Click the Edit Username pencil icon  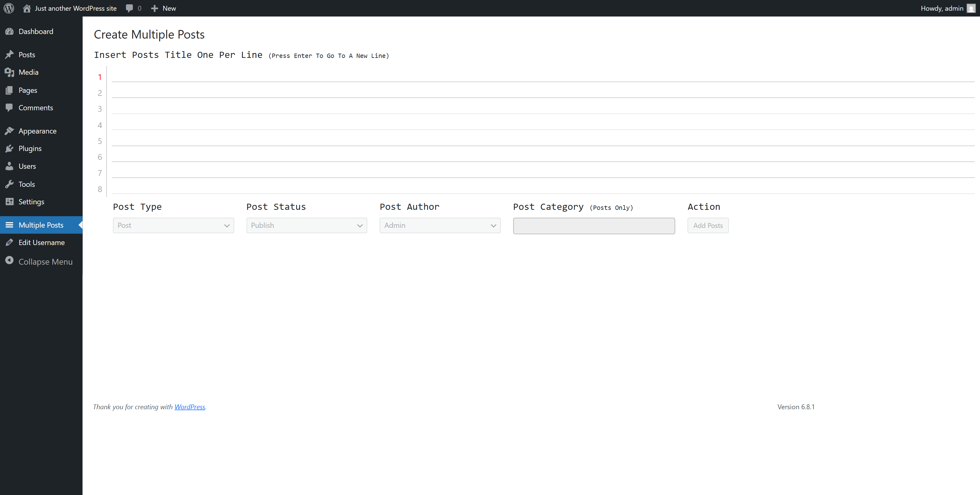tap(9, 242)
